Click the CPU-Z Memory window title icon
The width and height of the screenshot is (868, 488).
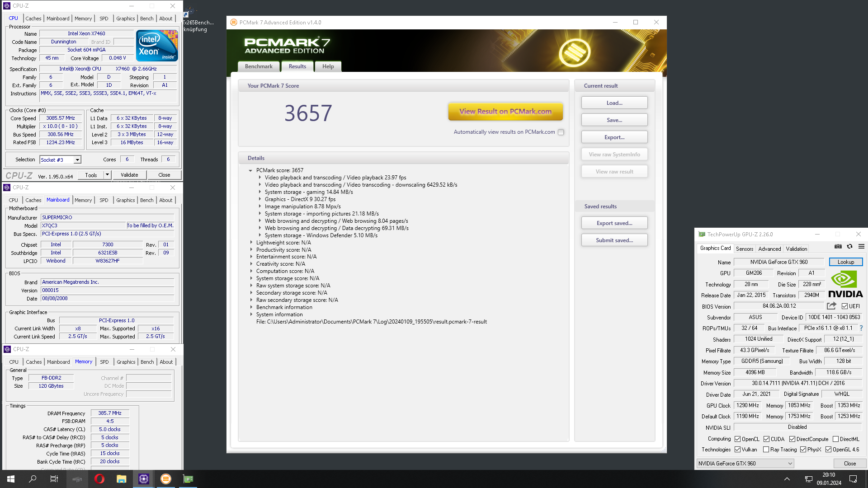(x=7, y=349)
